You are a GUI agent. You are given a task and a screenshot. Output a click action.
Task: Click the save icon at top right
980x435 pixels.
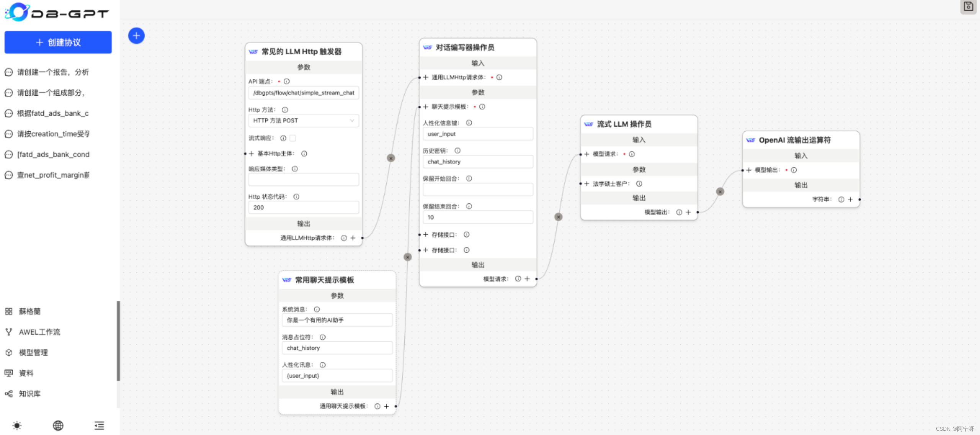pos(968,7)
